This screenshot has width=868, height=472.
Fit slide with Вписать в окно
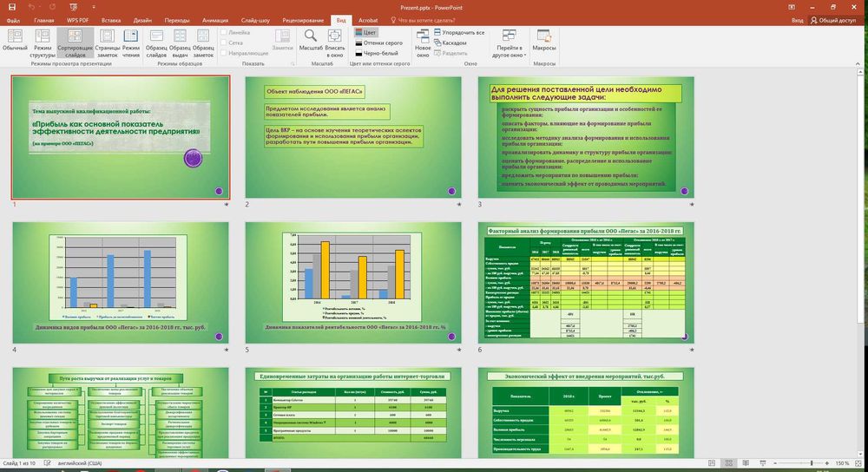coord(335,43)
